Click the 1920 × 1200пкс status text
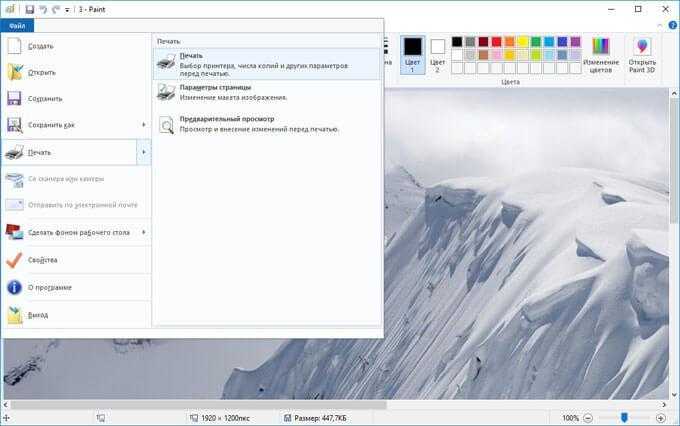The image size is (680, 426). click(x=225, y=418)
